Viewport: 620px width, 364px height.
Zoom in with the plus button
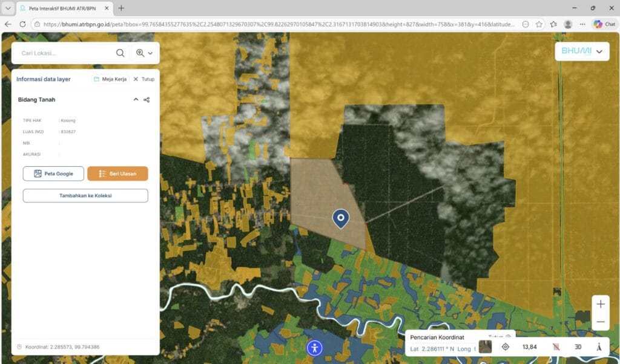600,304
